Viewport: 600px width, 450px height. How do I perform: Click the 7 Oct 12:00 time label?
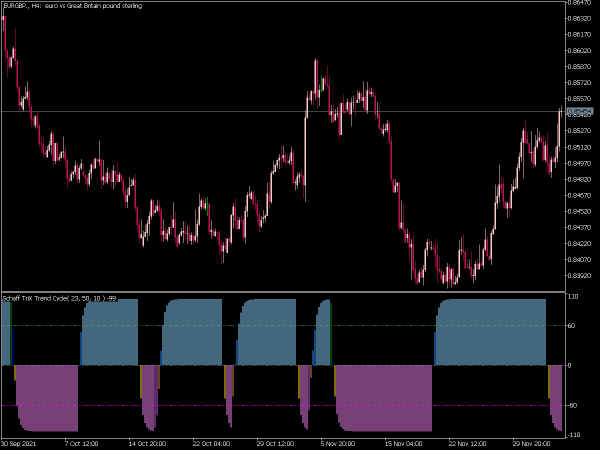81,443
